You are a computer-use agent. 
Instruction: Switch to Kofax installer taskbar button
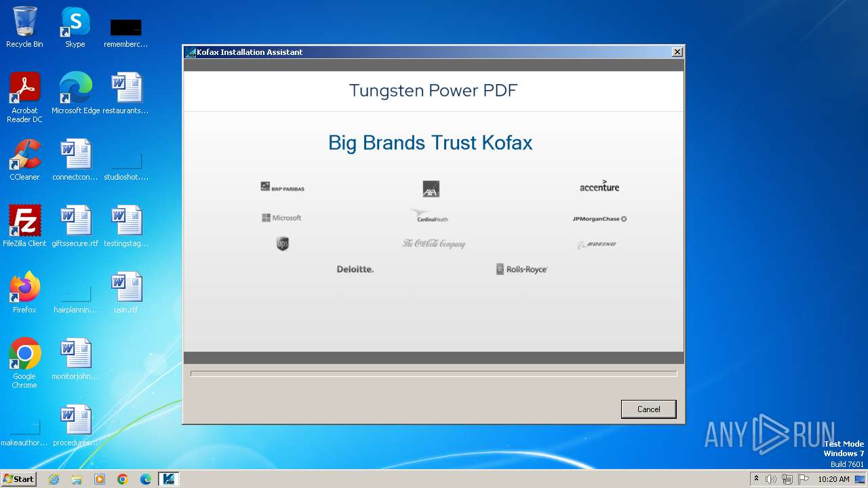(x=169, y=479)
